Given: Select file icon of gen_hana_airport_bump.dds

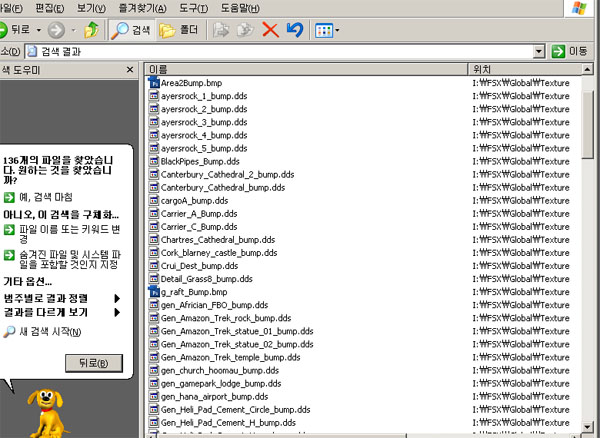Looking at the screenshot, I should click(x=154, y=396).
